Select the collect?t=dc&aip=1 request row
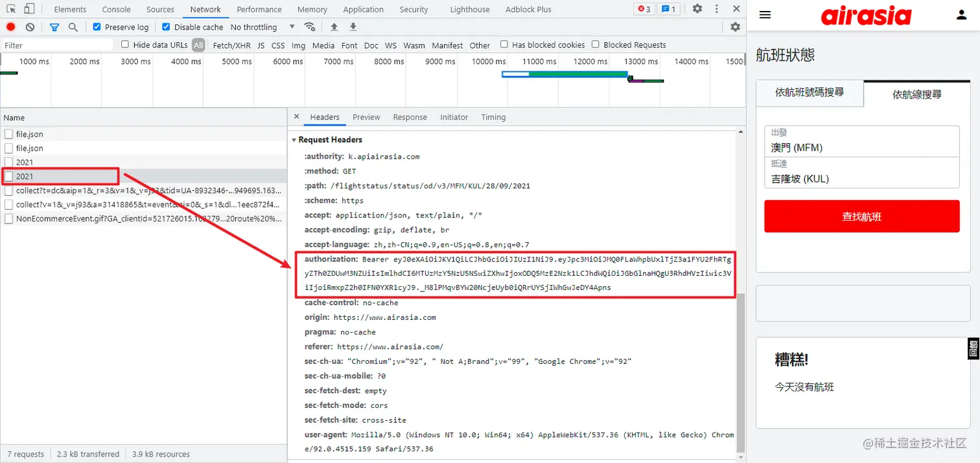The width and height of the screenshot is (980, 463). coord(143,190)
